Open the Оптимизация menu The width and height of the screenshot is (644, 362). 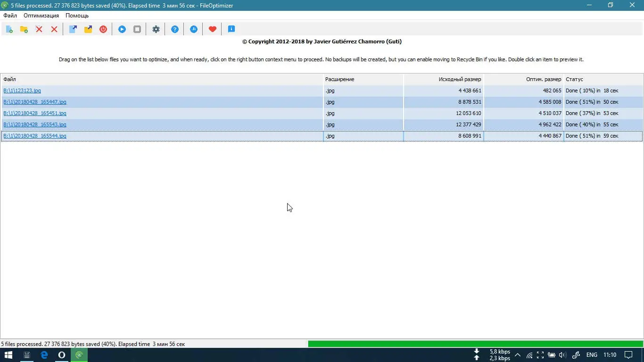[41, 16]
